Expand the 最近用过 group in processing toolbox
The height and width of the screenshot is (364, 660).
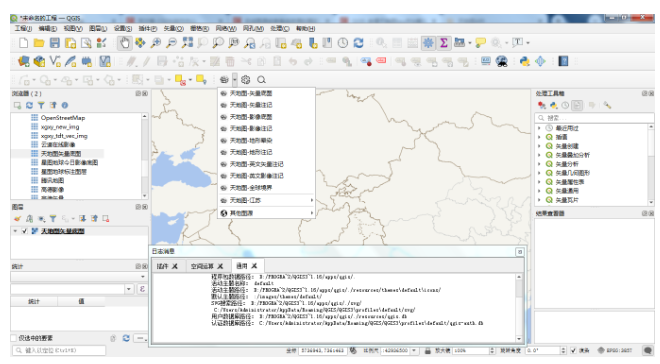point(540,128)
